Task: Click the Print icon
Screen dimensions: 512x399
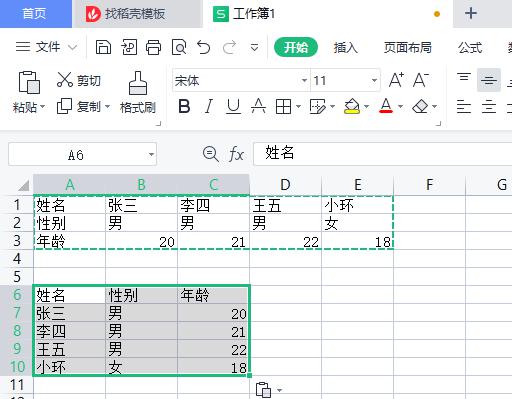Action: (x=154, y=47)
